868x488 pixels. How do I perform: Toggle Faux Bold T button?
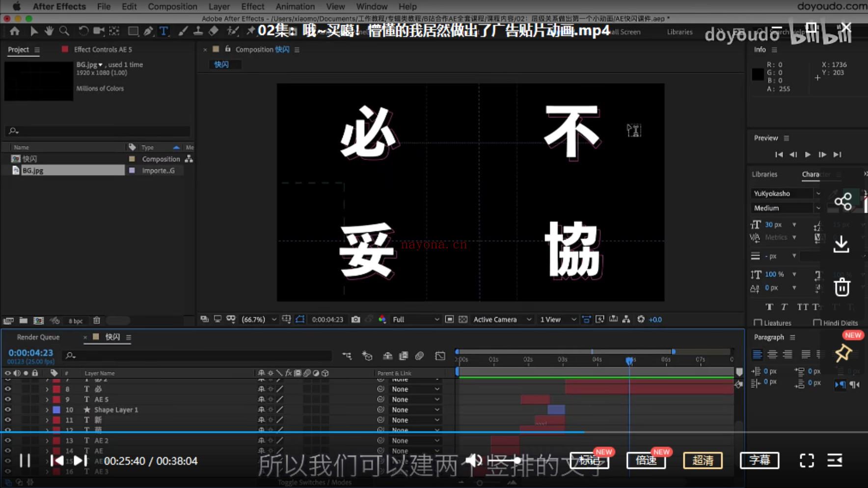[x=769, y=307]
